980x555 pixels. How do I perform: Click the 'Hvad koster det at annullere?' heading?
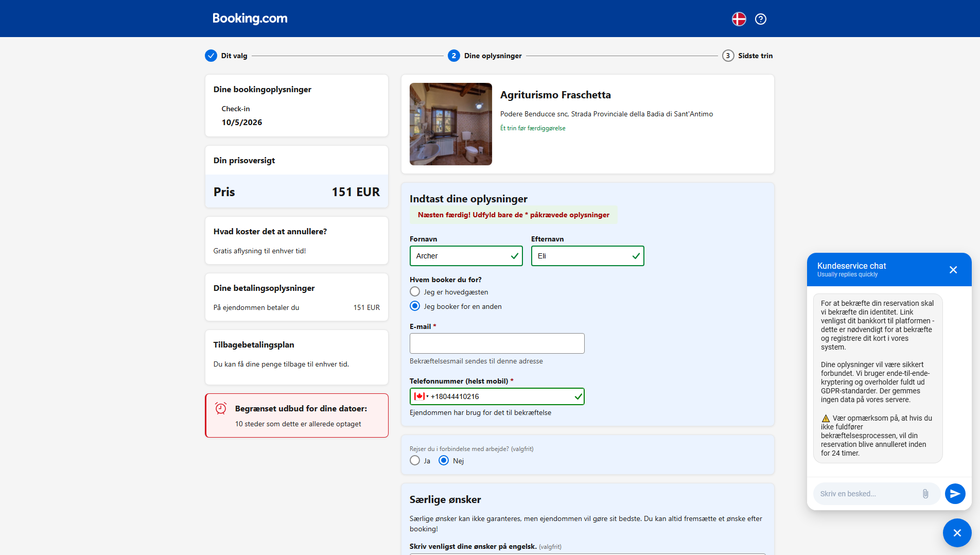pos(270,232)
